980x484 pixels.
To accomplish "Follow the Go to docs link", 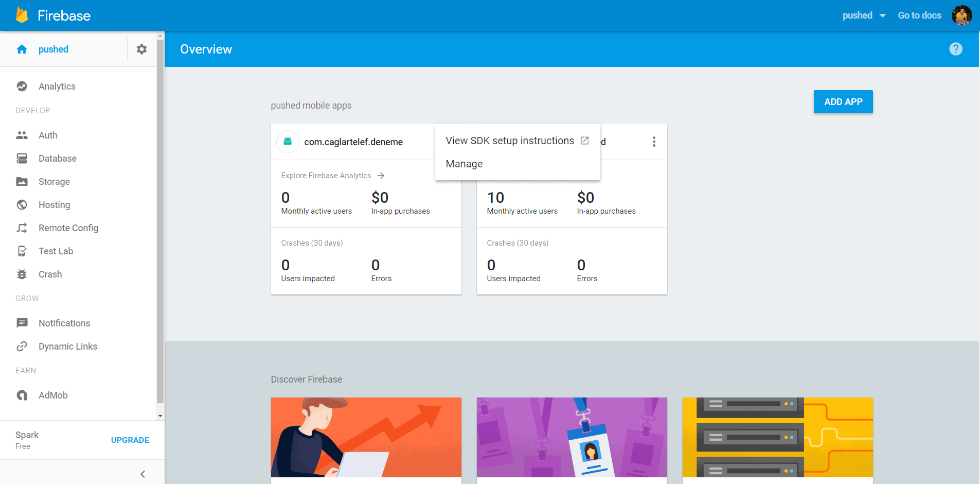I will pos(920,15).
